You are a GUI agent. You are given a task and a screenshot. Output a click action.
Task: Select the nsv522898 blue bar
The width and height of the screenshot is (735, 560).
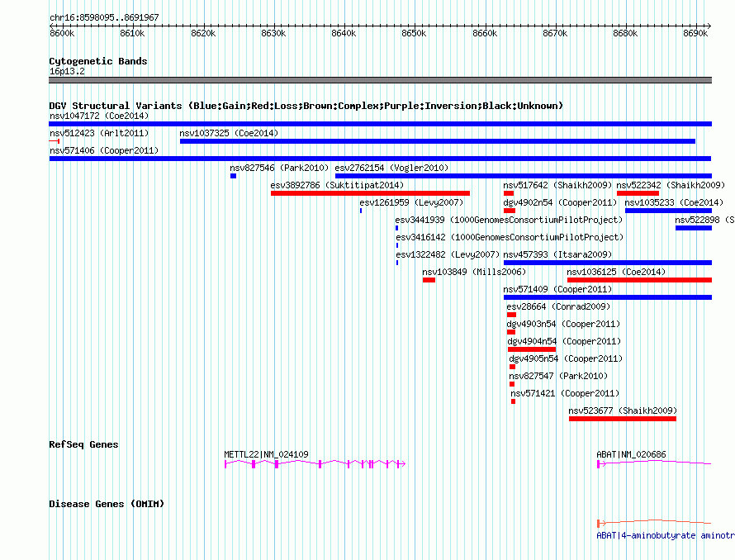click(x=694, y=228)
